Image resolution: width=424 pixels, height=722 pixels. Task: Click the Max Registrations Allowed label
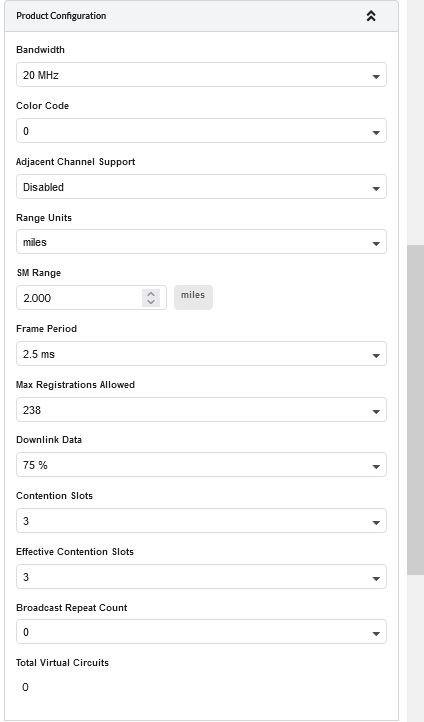(75, 384)
